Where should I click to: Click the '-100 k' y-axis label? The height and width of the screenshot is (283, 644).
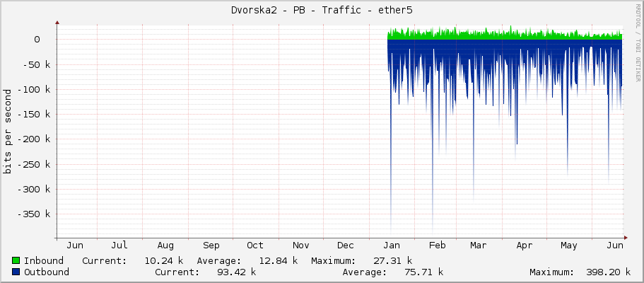pyautogui.click(x=34, y=89)
